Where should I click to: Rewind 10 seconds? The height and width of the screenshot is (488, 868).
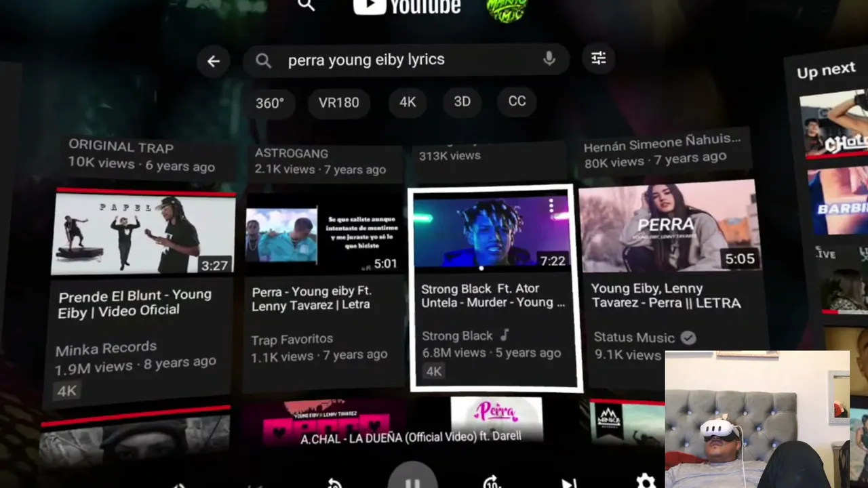click(x=334, y=483)
